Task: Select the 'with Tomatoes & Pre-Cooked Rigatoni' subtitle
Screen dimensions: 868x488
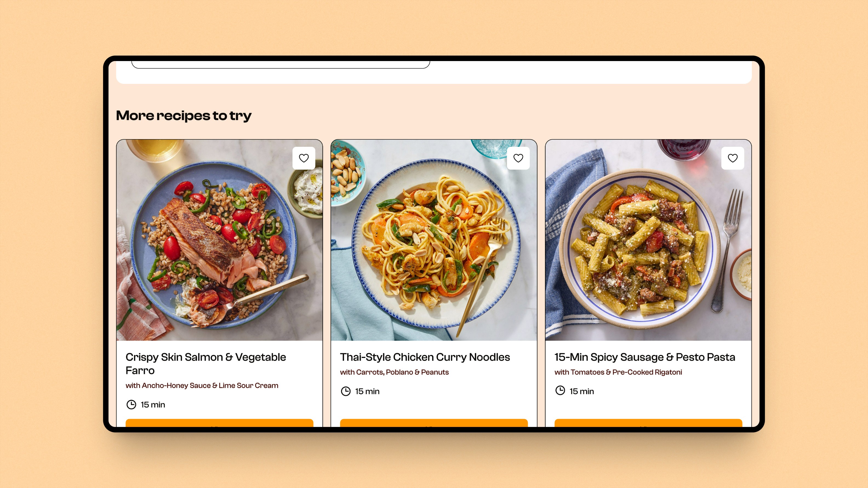Action: click(618, 372)
